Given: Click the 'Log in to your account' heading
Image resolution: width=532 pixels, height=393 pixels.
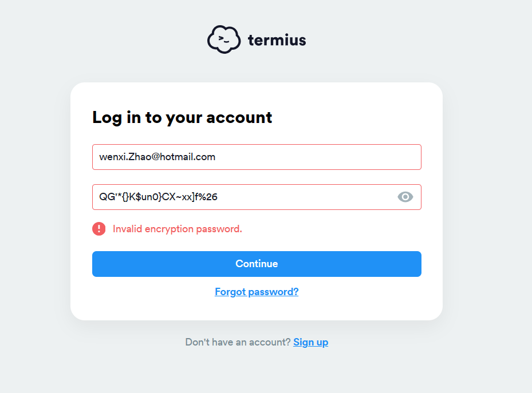Looking at the screenshot, I should click(x=182, y=118).
